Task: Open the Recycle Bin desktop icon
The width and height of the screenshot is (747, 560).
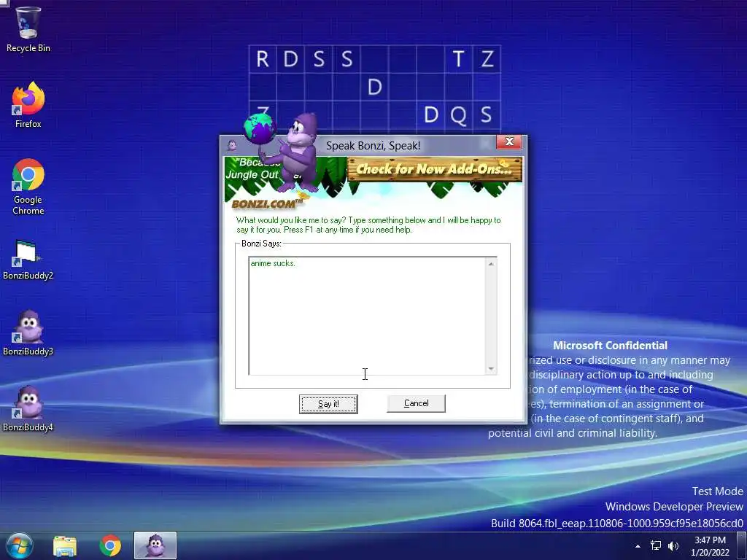Action: [28, 28]
